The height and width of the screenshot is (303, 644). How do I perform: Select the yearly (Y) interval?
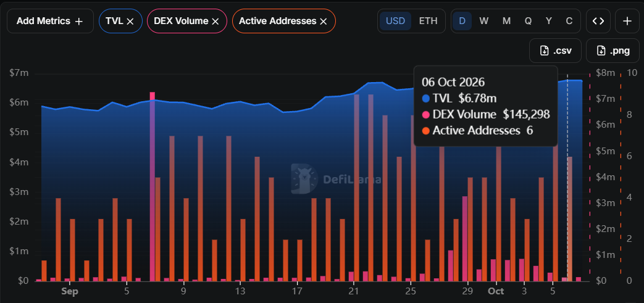(549, 21)
